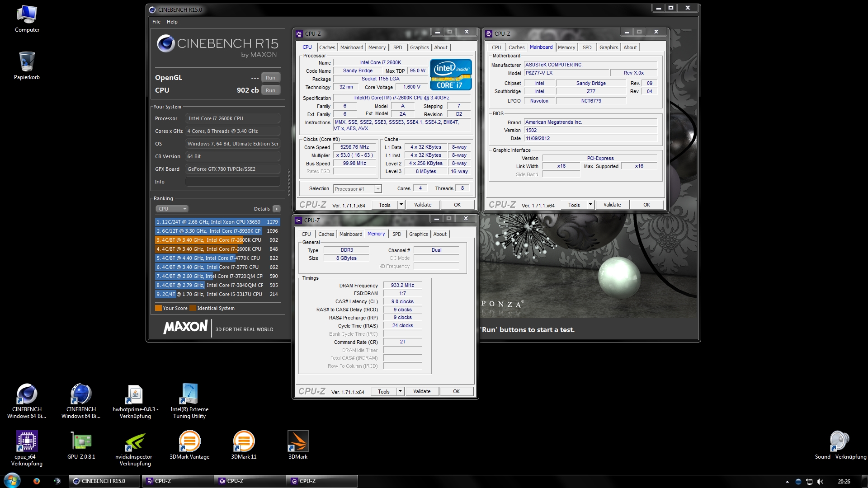Click the Core Speed 5298.76 MHz value
The image size is (868, 488).
point(354,147)
